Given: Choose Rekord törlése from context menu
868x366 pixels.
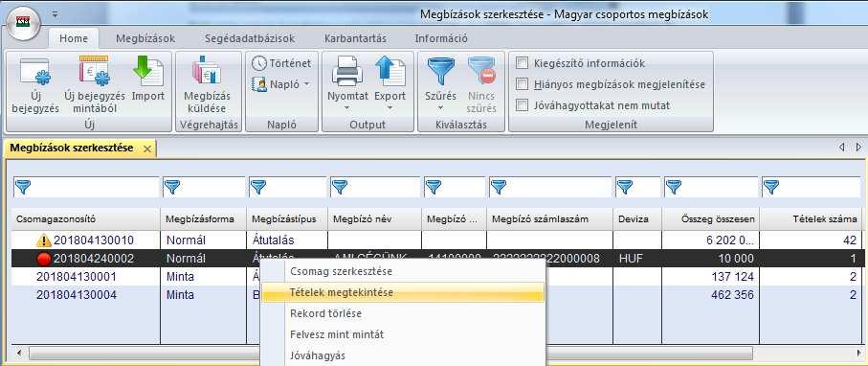Looking at the screenshot, I should (x=403, y=313).
